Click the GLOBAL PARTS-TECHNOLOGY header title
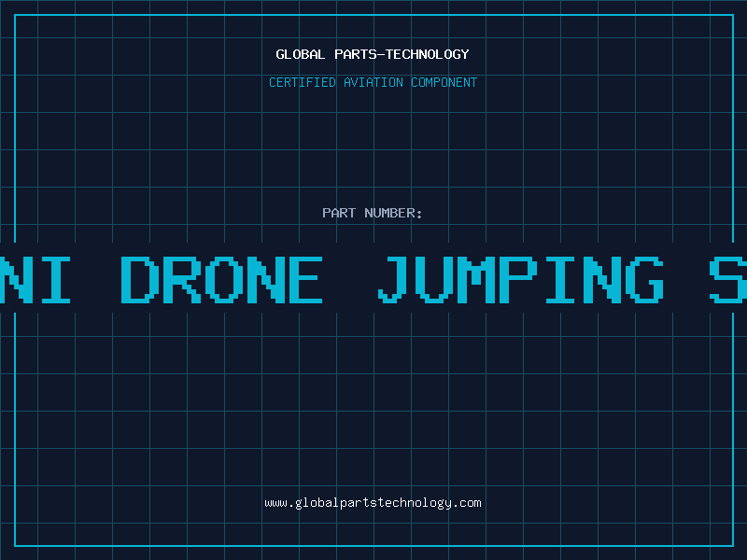The height and width of the screenshot is (560, 747). (373, 54)
